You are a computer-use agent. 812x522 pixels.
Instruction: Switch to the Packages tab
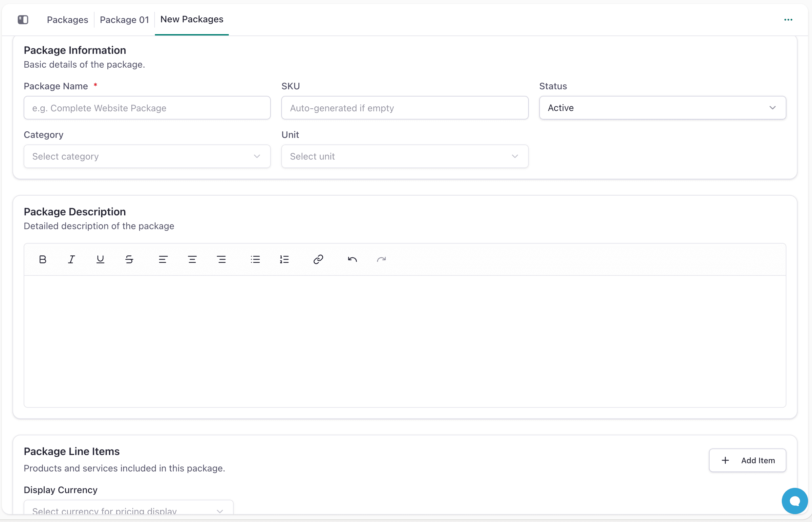pyautogui.click(x=67, y=20)
